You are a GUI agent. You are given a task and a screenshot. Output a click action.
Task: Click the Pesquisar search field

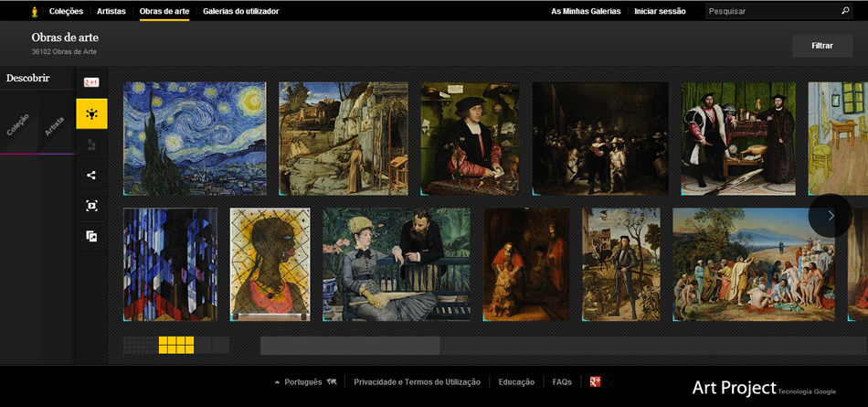(x=772, y=12)
